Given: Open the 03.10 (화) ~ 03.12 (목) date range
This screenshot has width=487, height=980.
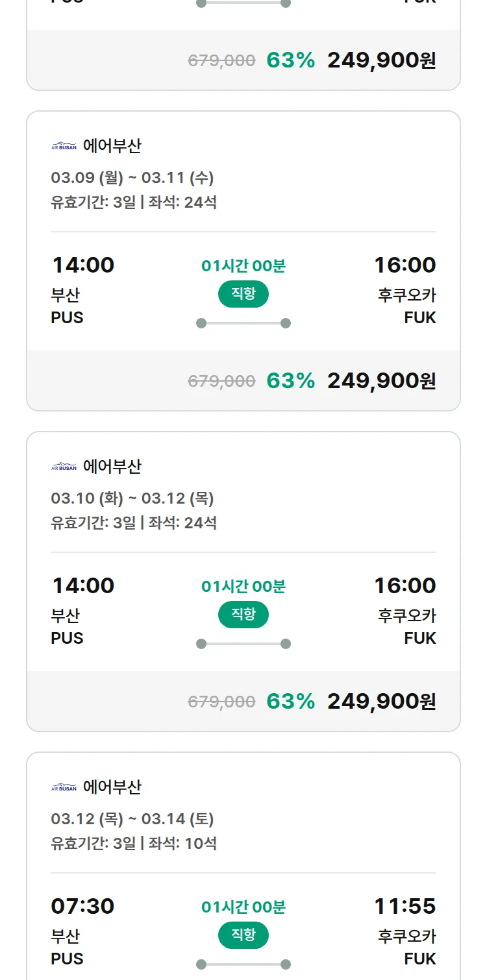Looking at the screenshot, I should pos(132,498).
